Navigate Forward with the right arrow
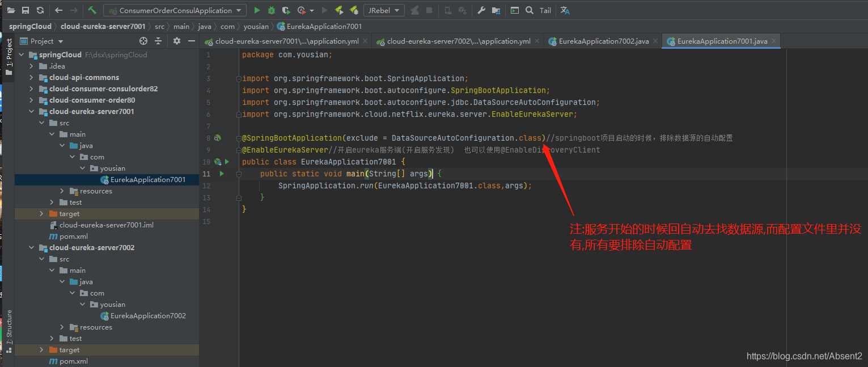This screenshot has width=868, height=367. [74, 10]
